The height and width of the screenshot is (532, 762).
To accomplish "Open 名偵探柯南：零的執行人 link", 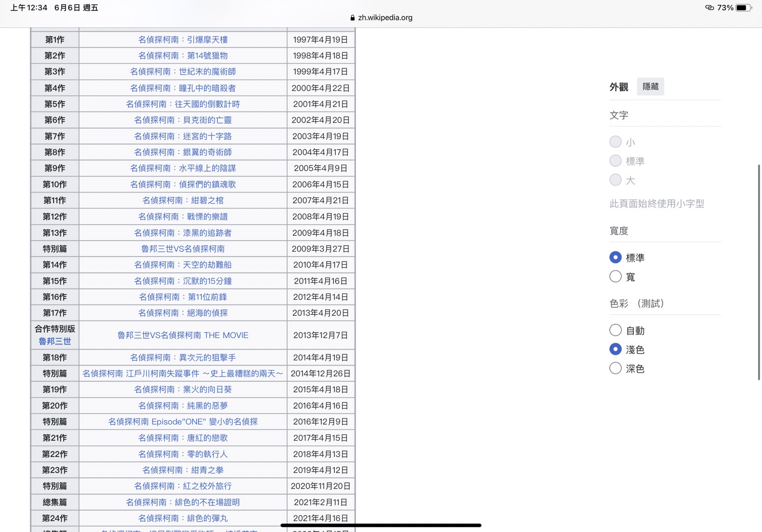I will click(x=183, y=454).
